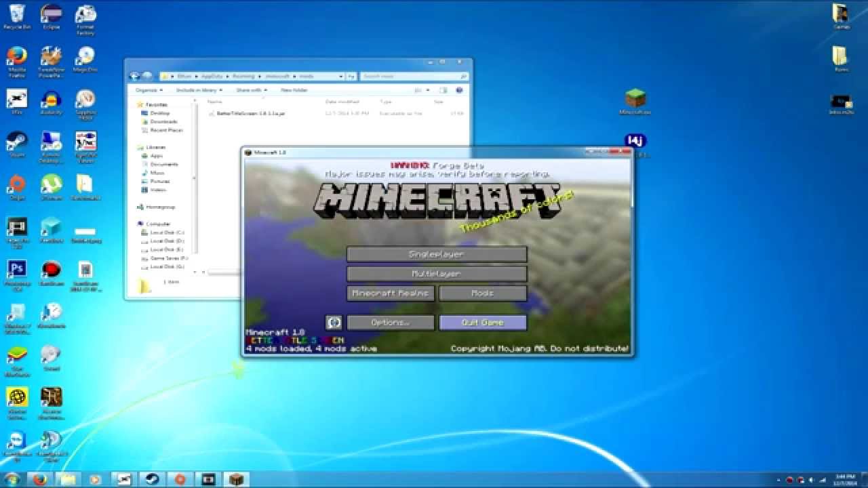This screenshot has height=488, width=868.
Task: Open the Change your view dropdown arrow
Action: click(428, 89)
